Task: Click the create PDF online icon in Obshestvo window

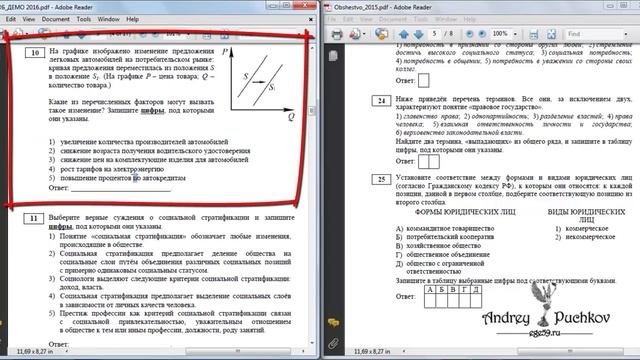Action: (x=355, y=34)
